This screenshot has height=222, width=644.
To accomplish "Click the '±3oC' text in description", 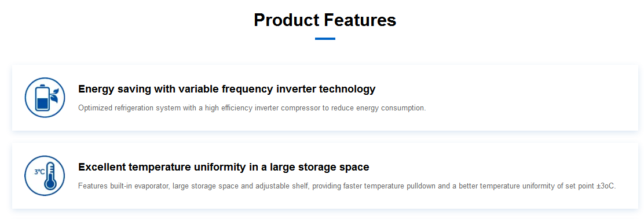I will (606, 186).
